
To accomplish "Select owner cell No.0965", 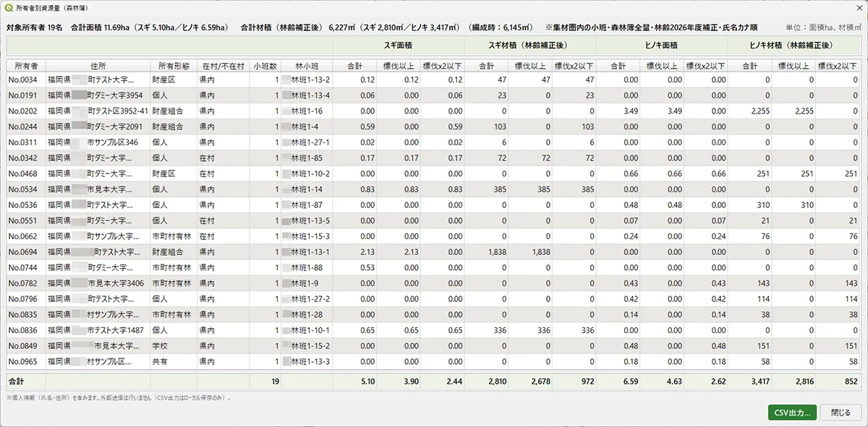I will [25, 361].
